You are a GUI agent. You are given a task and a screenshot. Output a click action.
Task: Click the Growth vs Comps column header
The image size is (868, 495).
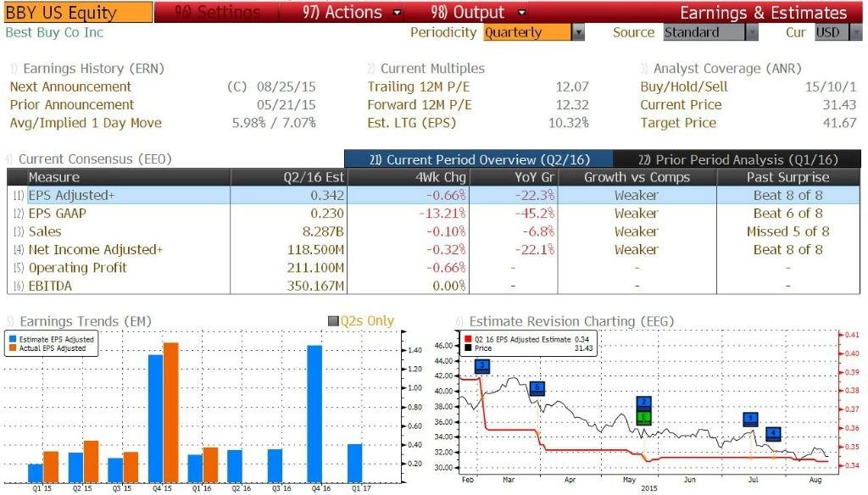[637, 177]
